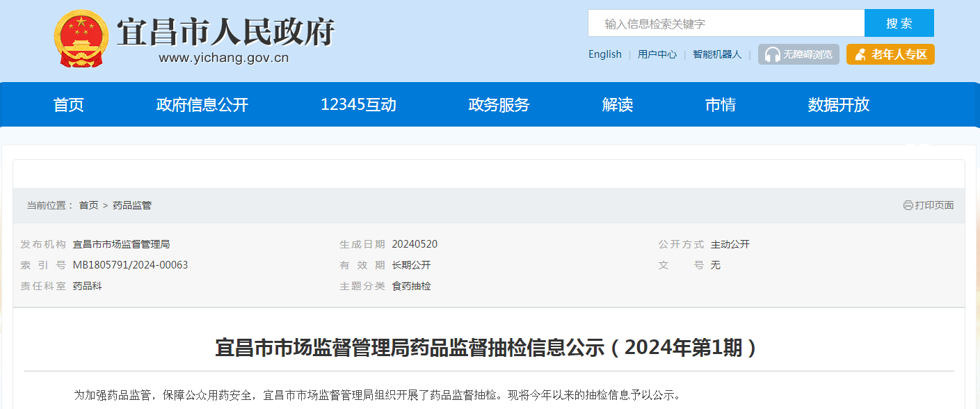Focus the keyword search input field
The width and height of the screenshot is (980, 409).
pos(725,24)
